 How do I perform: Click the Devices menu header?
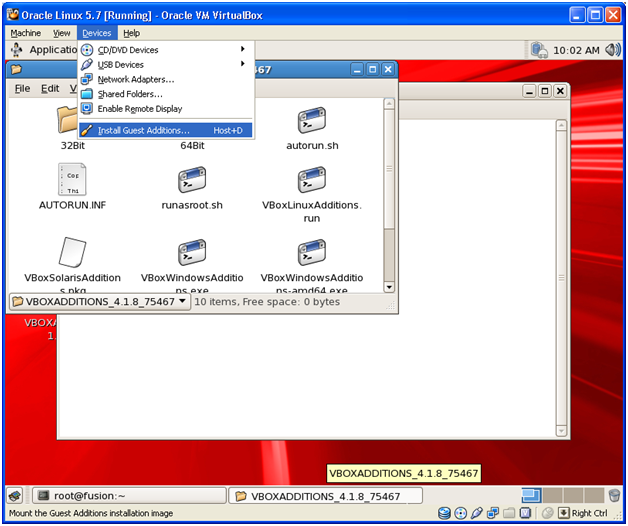(x=97, y=33)
